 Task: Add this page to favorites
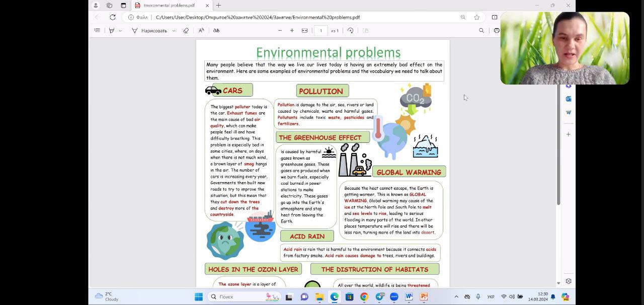click(477, 17)
